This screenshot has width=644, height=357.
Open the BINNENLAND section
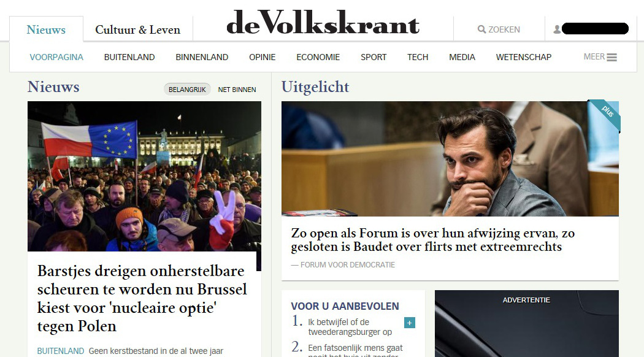tap(202, 57)
